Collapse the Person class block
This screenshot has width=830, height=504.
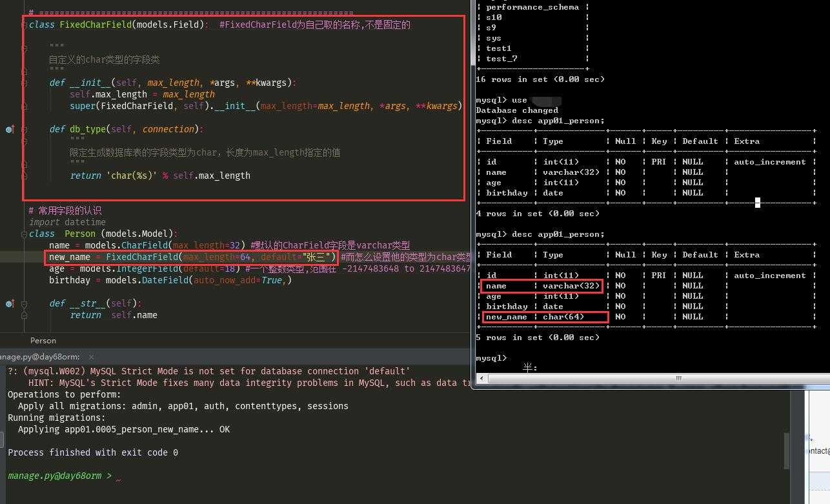pyautogui.click(x=25, y=234)
